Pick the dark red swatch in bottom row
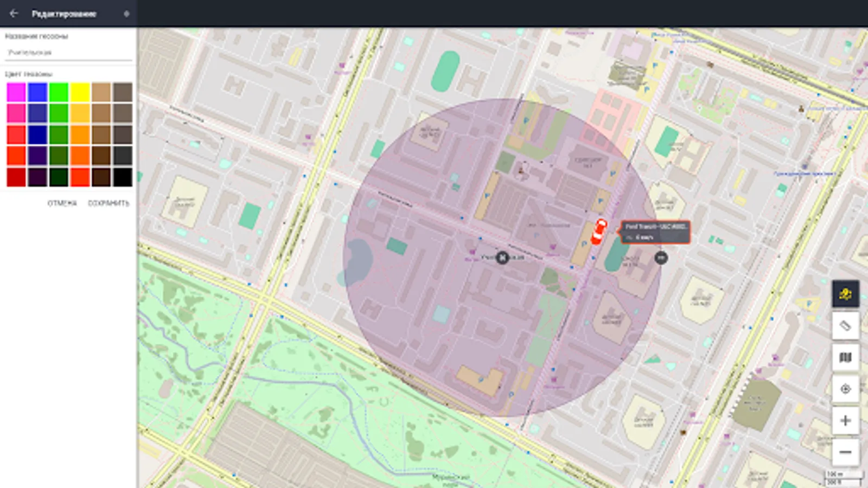 pyautogui.click(x=16, y=177)
